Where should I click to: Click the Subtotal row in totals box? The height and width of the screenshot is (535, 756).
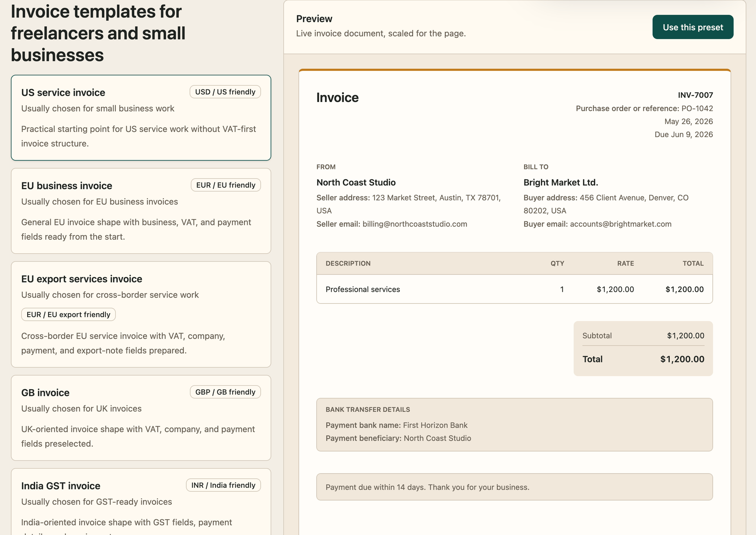pyautogui.click(x=643, y=336)
